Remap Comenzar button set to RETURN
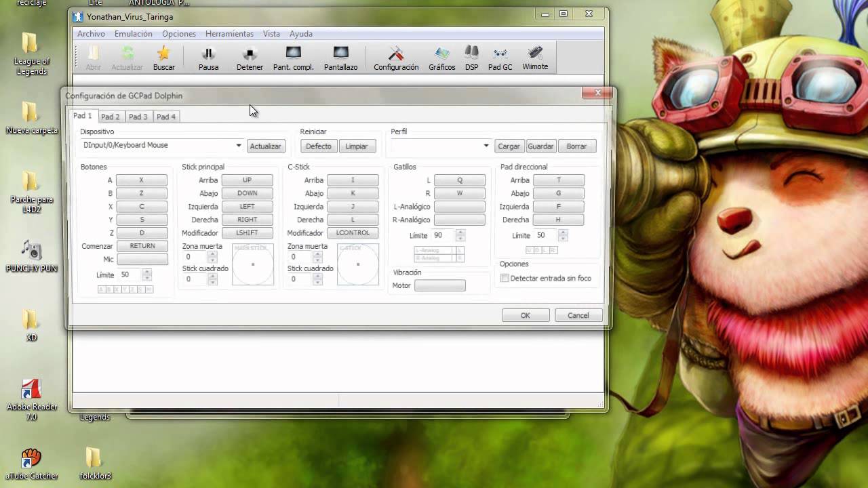Screen dimensions: 868x488 [142, 246]
